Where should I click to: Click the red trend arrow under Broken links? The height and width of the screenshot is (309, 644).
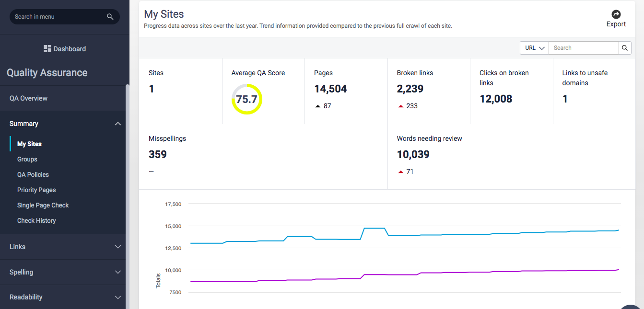(401, 106)
